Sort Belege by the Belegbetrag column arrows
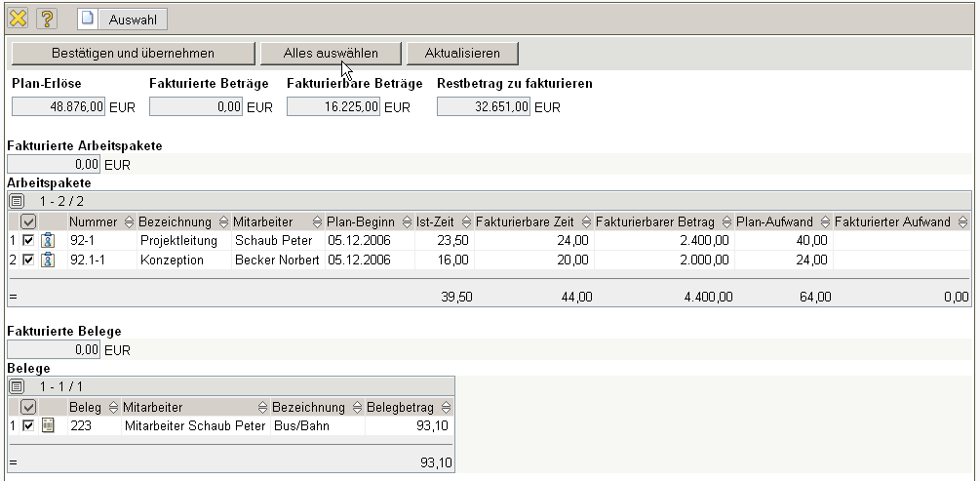This screenshot has height=481, width=980. click(447, 407)
